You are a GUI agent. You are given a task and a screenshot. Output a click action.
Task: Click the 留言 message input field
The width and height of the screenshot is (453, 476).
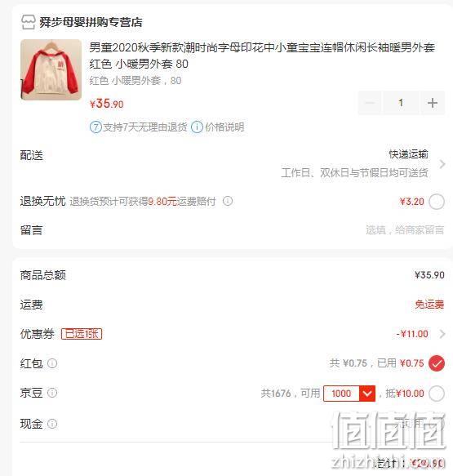point(405,230)
